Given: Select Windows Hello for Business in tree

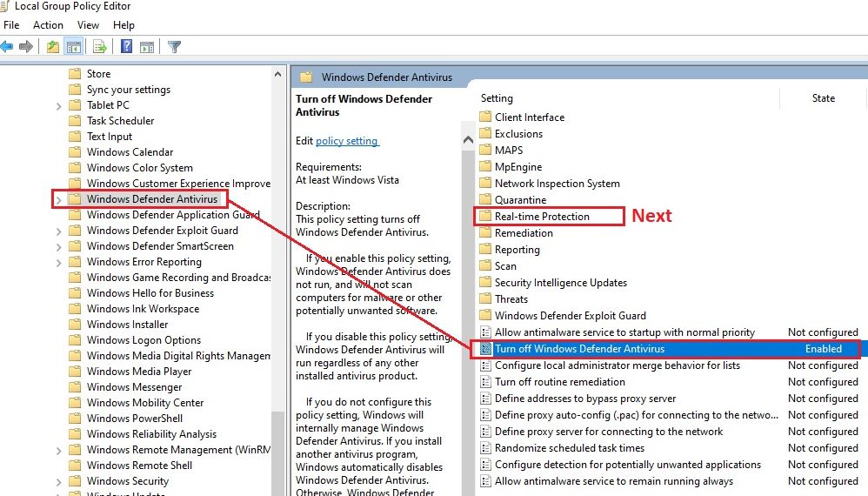Looking at the screenshot, I should (x=150, y=293).
